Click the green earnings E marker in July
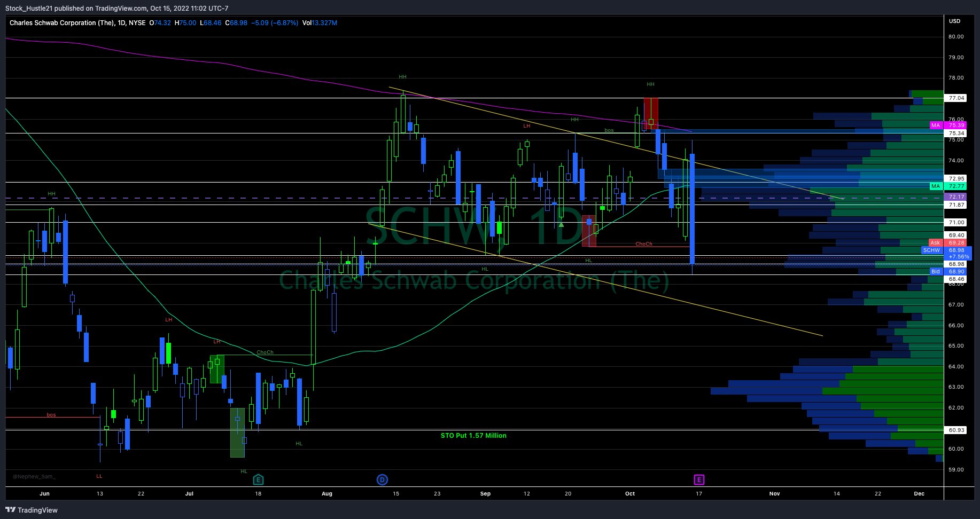 (x=258, y=479)
